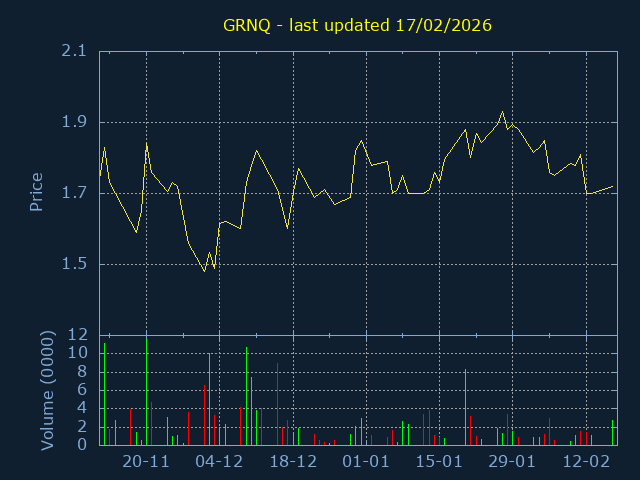Click the 1.9 price tick label

point(73,122)
